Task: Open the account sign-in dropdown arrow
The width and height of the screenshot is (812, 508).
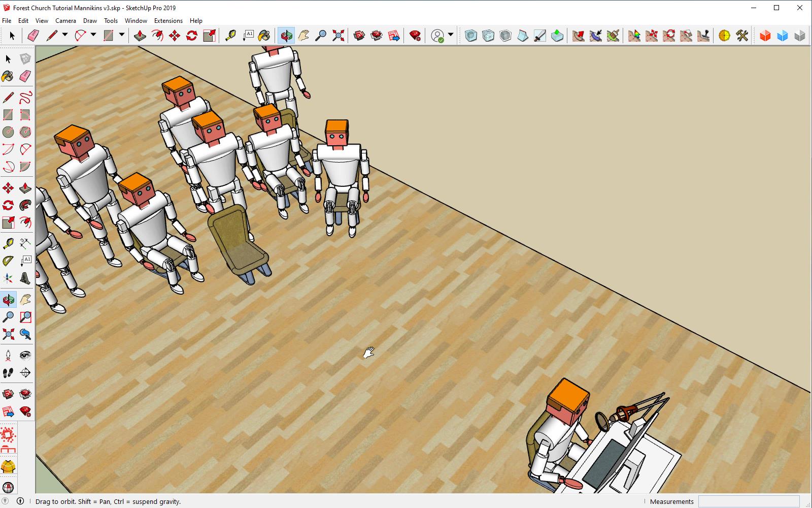Action: point(450,35)
